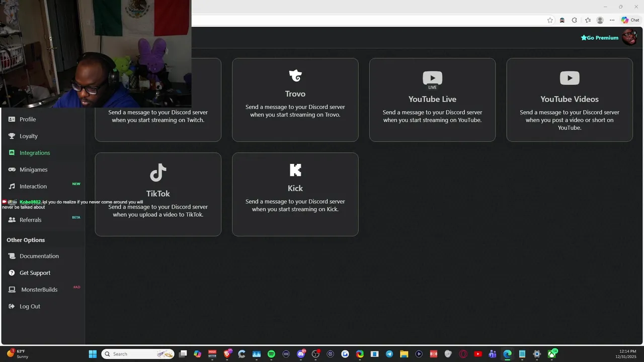Launch Copilot from the taskbar
Screen dimensions: 644x362
pos(198,354)
